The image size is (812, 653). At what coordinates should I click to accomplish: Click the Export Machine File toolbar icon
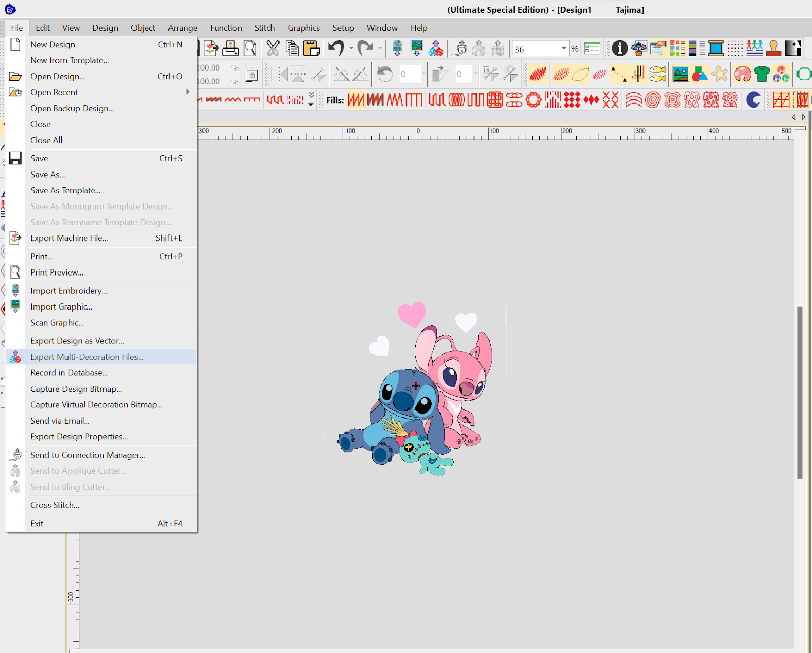coord(211,49)
